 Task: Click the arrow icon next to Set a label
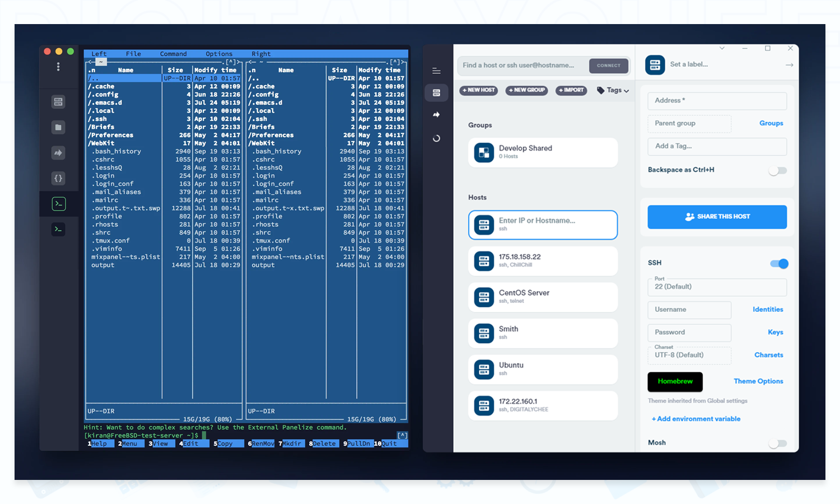pyautogui.click(x=789, y=65)
